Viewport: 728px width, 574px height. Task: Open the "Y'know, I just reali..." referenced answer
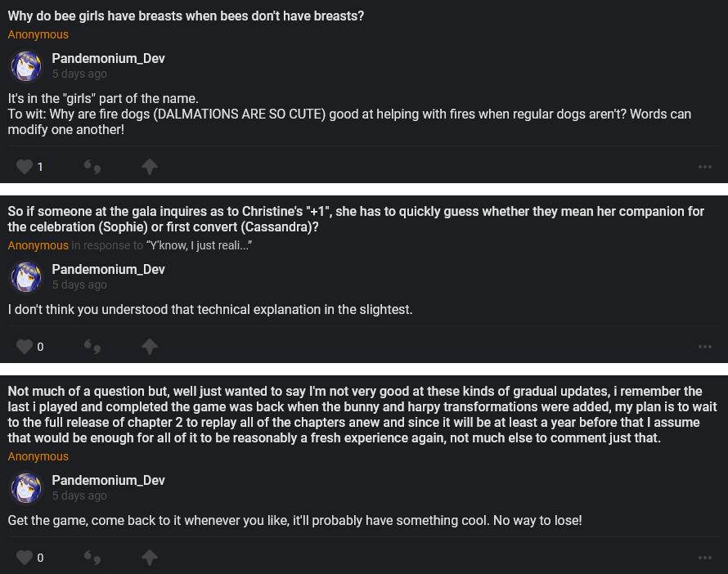[x=199, y=245]
